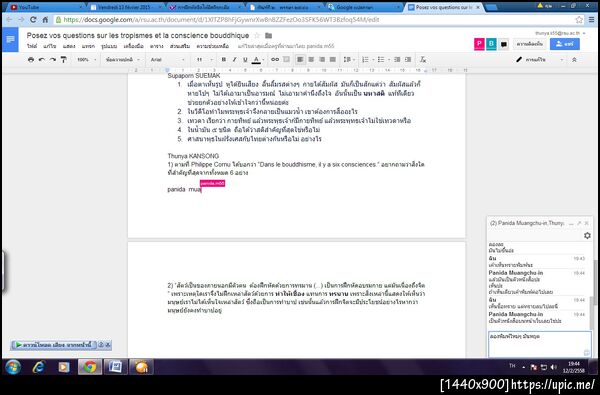Viewport: 600px width, 395px height.
Task: Open the bulleted list style arrow
Action: tap(388, 60)
